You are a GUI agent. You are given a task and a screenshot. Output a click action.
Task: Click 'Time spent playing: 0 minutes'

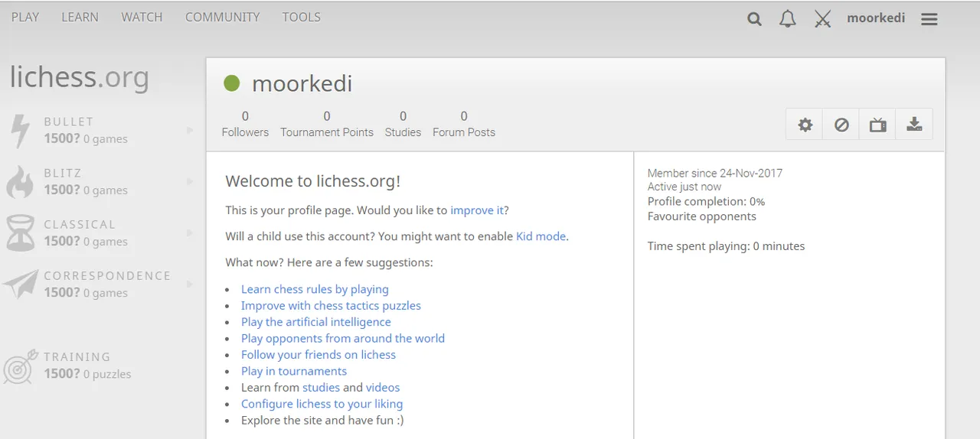[x=726, y=246]
